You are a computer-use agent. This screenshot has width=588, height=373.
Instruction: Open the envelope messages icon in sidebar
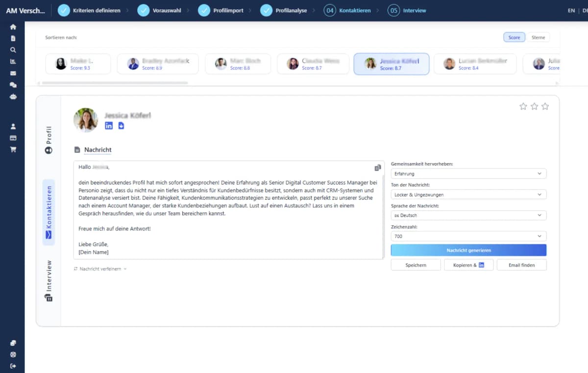pyautogui.click(x=13, y=73)
